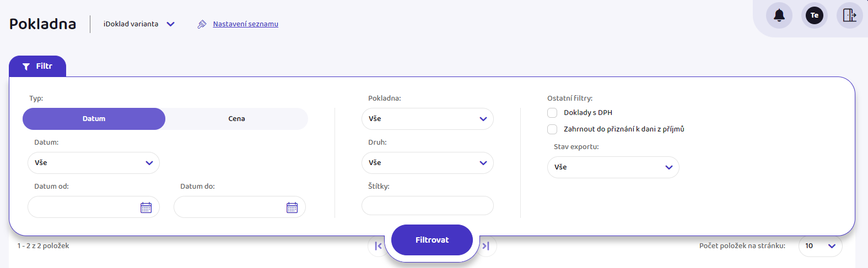868x268 pixels.
Task: Click the logout door icon
Action: 850,15
